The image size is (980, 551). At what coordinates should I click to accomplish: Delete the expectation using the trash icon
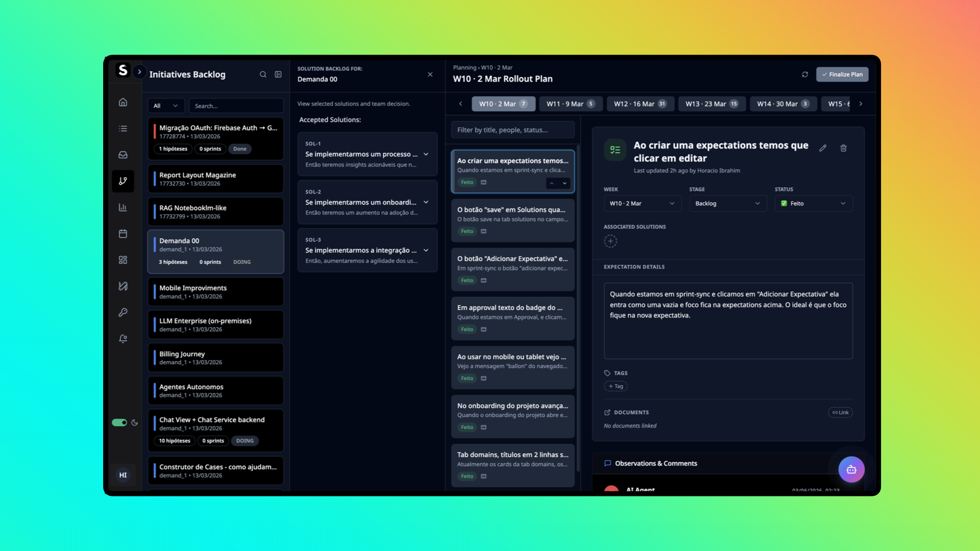click(843, 148)
